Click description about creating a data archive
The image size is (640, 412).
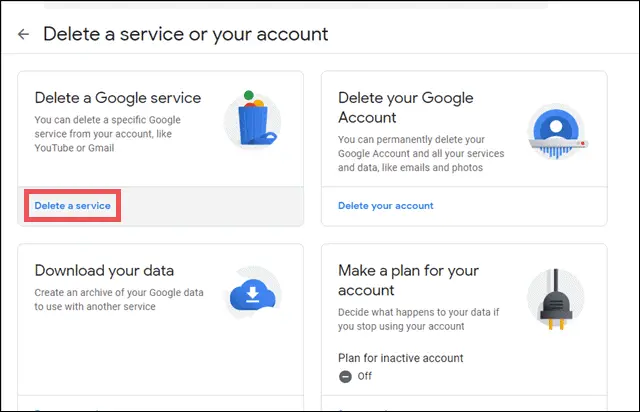(119, 300)
